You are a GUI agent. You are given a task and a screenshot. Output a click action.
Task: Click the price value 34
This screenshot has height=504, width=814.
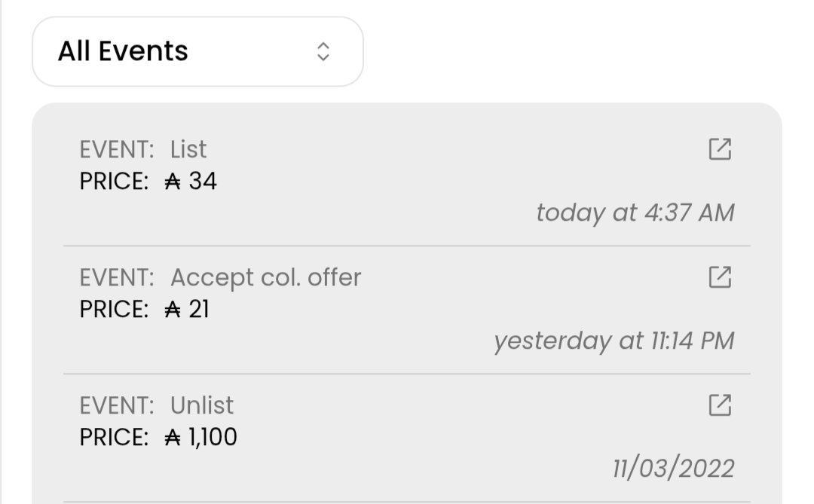pyautogui.click(x=203, y=182)
